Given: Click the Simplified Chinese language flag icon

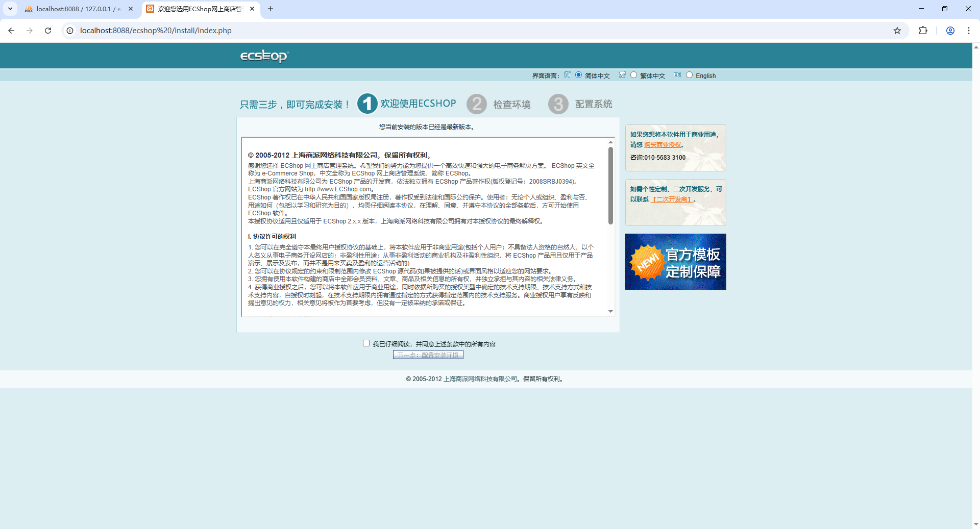Looking at the screenshot, I should click(567, 74).
